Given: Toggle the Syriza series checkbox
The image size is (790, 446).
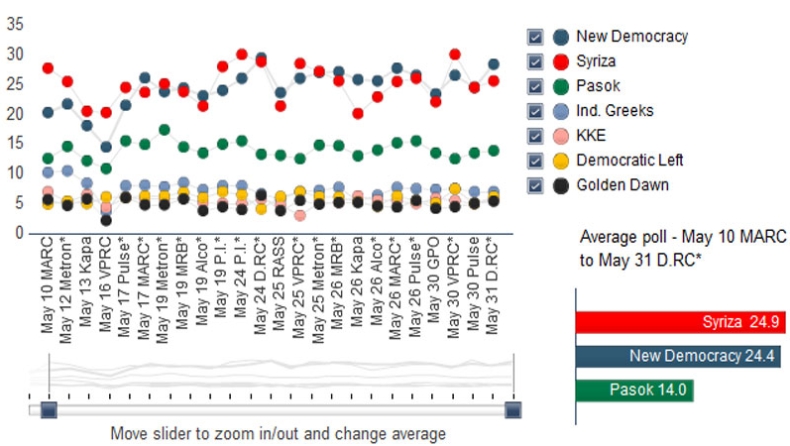Looking at the screenshot, I should pyautogui.click(x=535, y=61).
